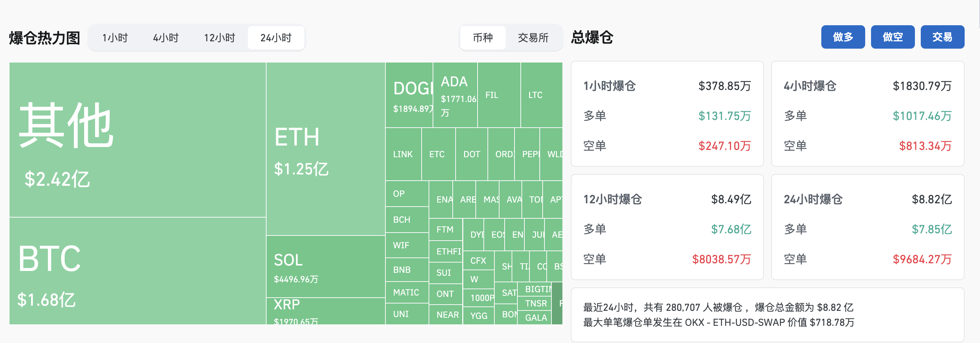Choose the 12小时 time range tab
This screenshot has height=343, width=980.
click(219, 38)
